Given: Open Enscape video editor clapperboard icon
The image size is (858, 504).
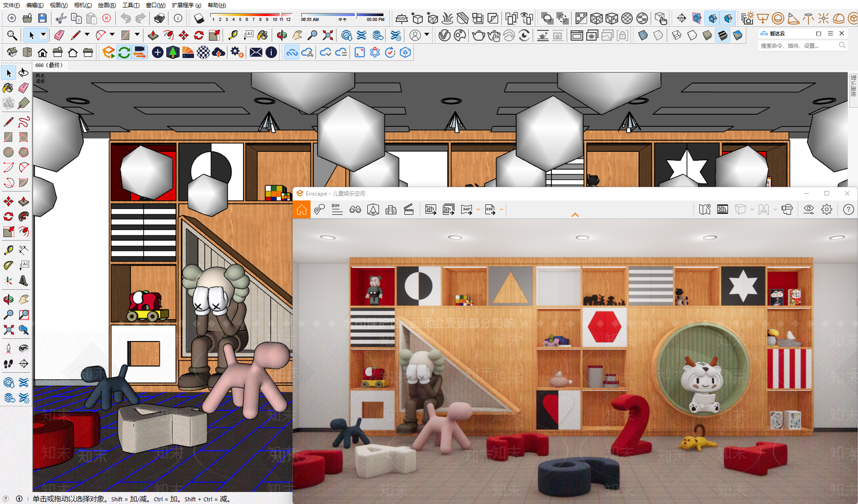Looking at the screenshot, I should click(409, 210).
